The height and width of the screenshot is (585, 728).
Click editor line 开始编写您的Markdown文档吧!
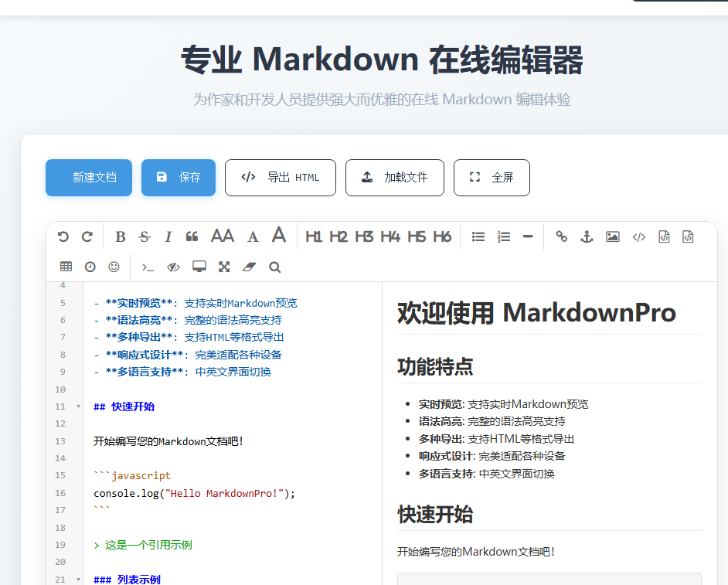168,441
